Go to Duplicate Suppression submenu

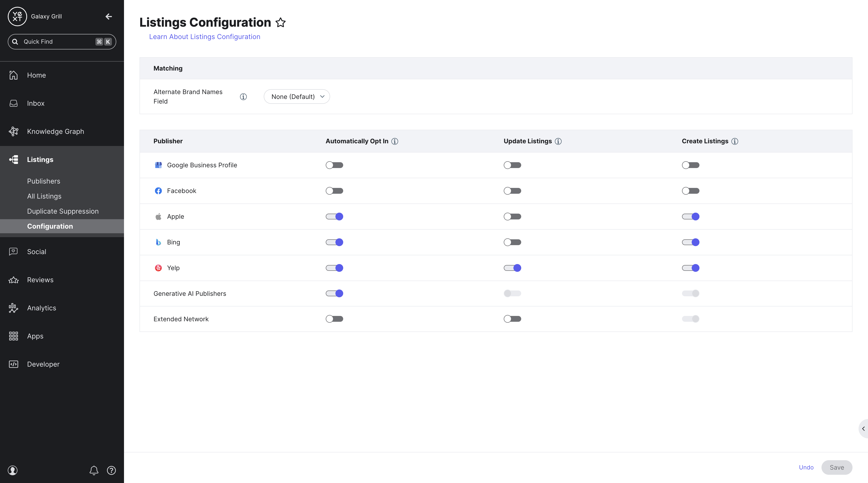click(63, 211)
